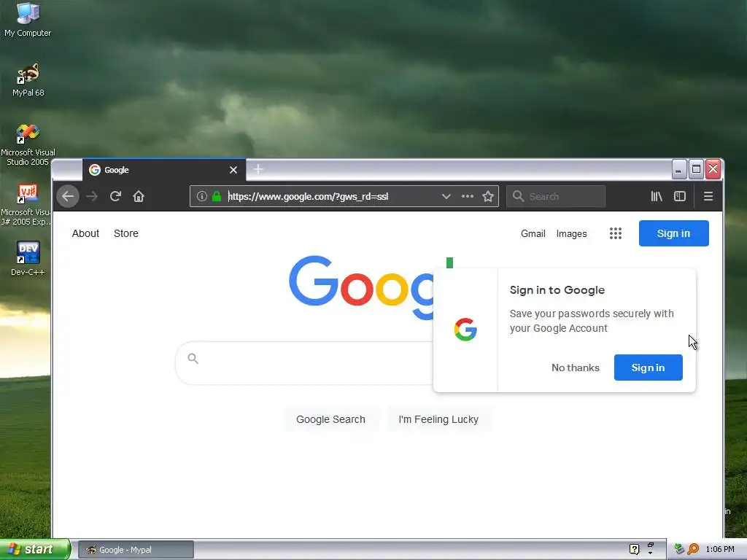
Task: Click Sign in inside the popup card
Action: tap(648, 367)
